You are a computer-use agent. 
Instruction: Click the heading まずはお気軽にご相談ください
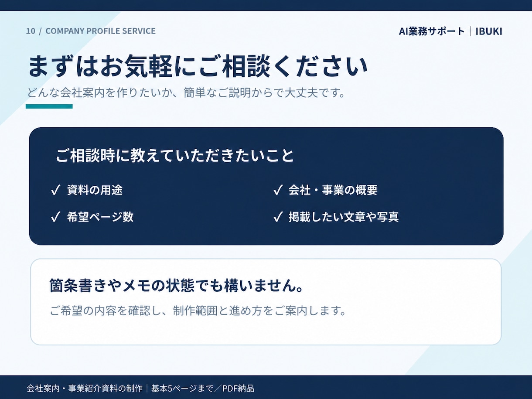click(x=198, y=67)
